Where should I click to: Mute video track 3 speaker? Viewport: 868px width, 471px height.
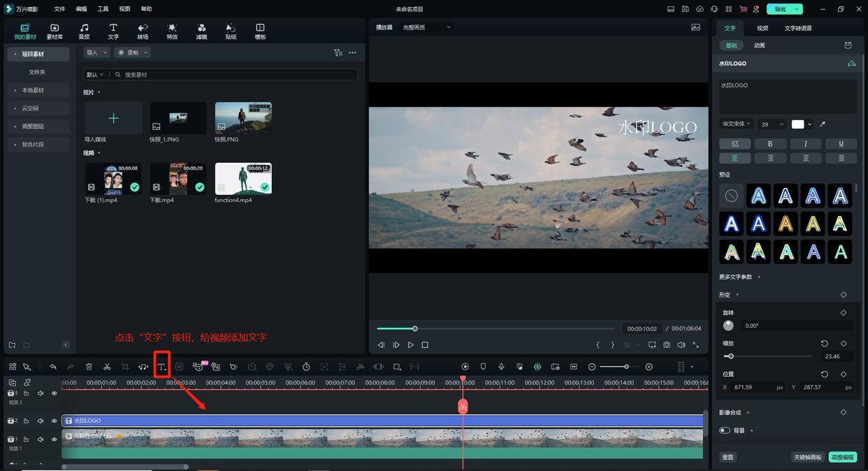(x=41, y=393)
